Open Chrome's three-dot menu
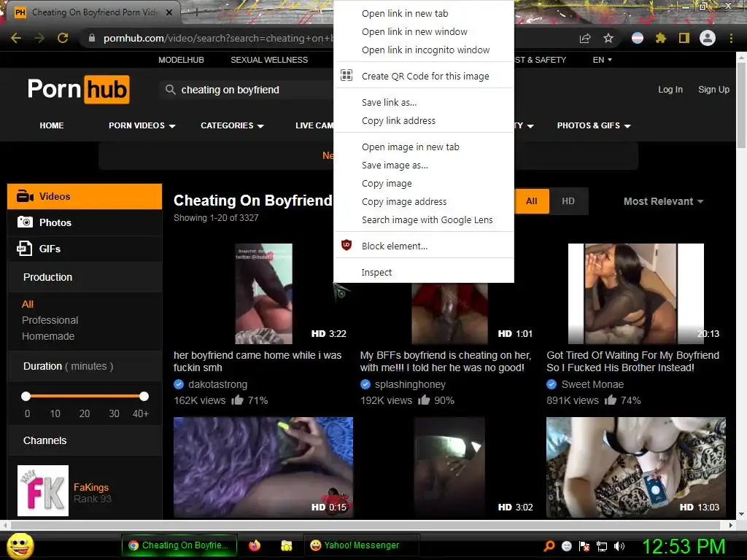This screenshot has width=747, height=560. [731, 38]
